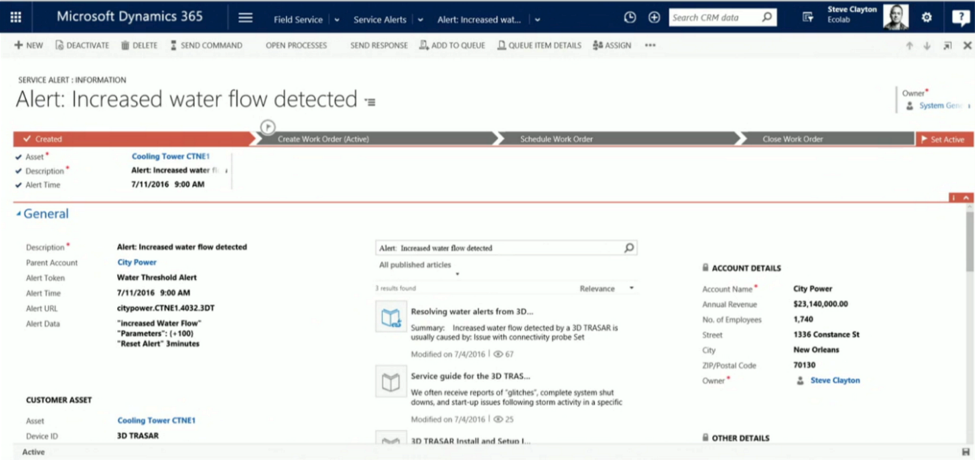
Task: Open advanced find filter icon
Action: coord(808,18)
